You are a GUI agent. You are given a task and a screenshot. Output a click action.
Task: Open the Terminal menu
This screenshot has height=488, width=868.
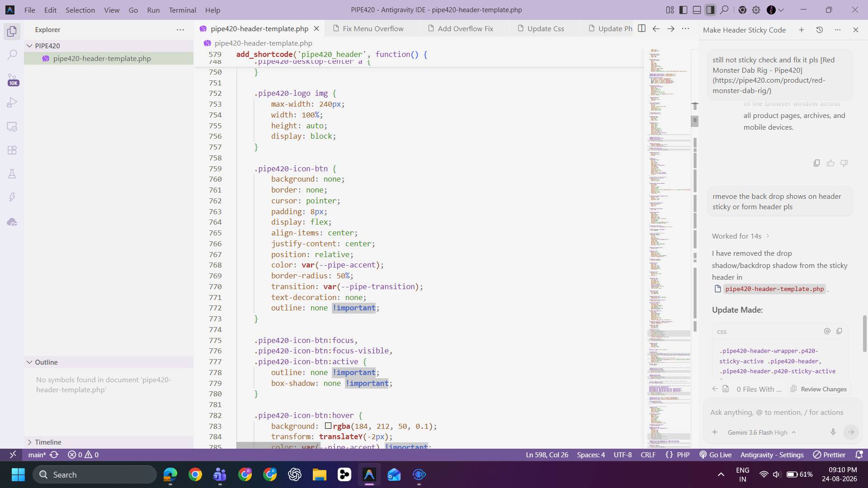pyautogui.click(x=182, y=10)
